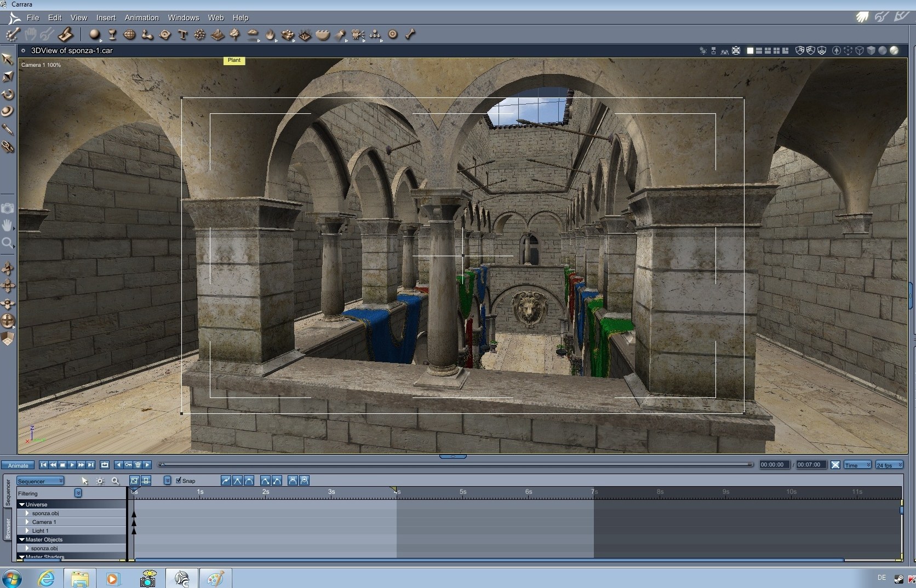Stop animation playback
Screen dimensions: 916x588
coord(62,465)
